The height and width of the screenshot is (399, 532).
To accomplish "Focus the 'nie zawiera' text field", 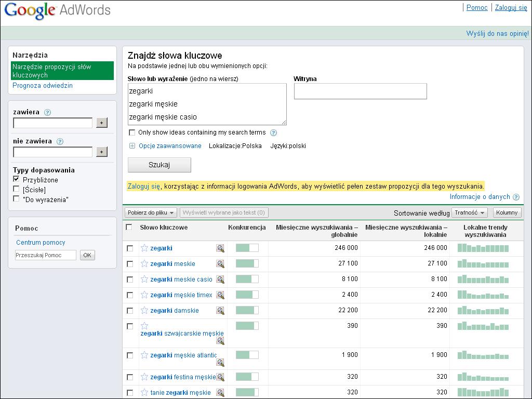I will pos(52,152).
